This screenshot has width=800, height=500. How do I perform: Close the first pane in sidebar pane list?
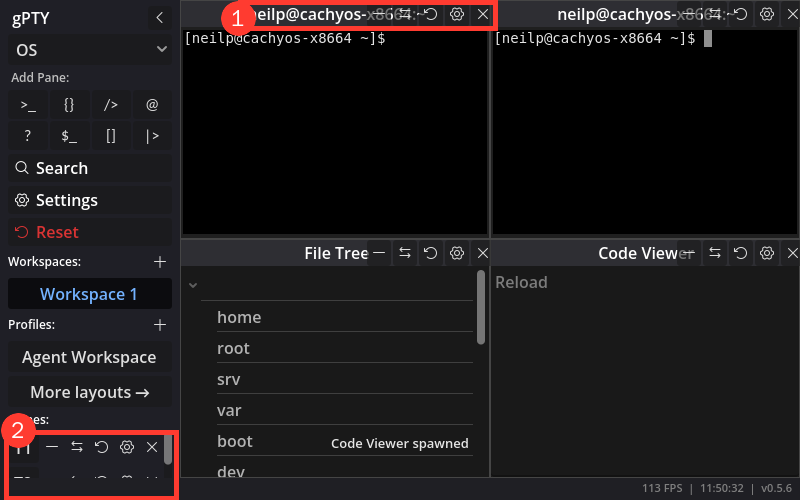[152, 447]
